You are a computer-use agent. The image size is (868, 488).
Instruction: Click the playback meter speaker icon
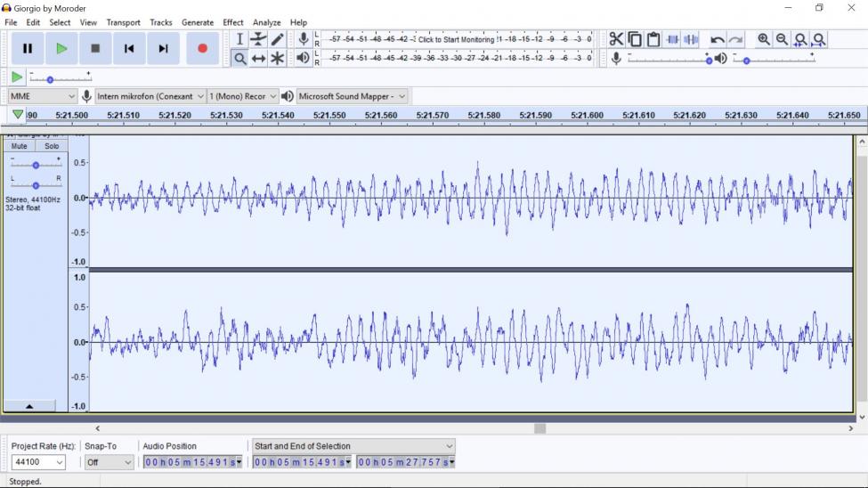pyautogui.click(x=303, y=58)
